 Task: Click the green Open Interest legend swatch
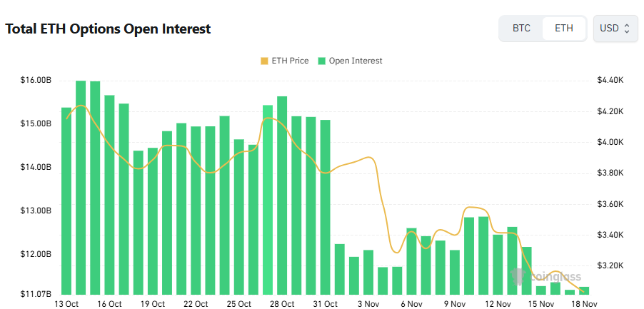322,61
